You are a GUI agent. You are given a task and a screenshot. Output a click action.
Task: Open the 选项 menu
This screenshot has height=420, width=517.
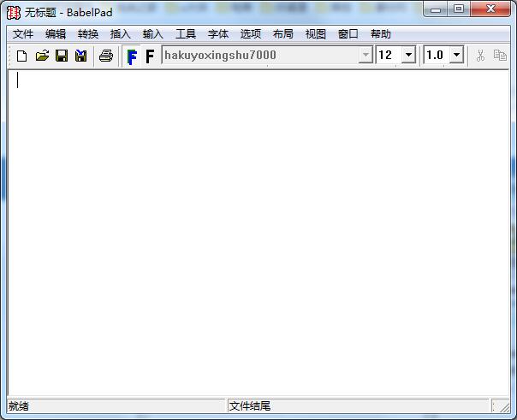click(251, 34)
